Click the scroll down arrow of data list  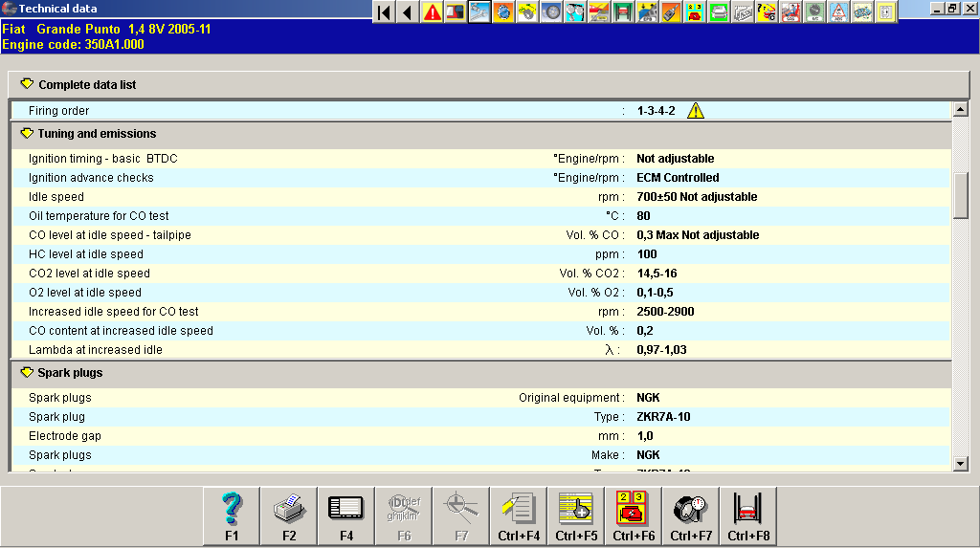pyautogui.click(x=961, y=464)
